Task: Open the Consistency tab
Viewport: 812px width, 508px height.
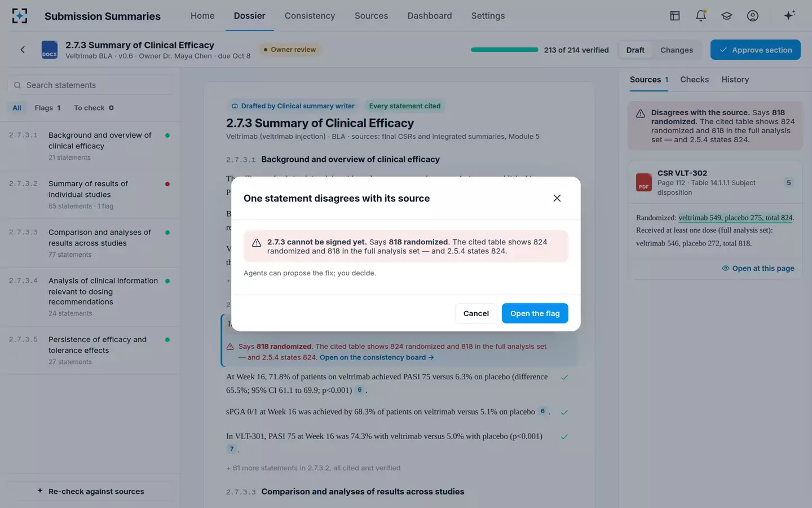Action: pyautogui.click(x=310, y=16)
